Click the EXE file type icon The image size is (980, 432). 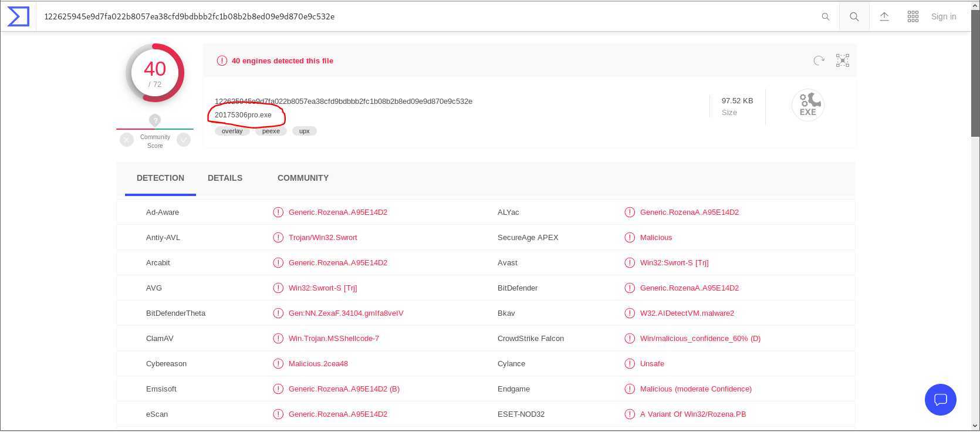(808, 105)
